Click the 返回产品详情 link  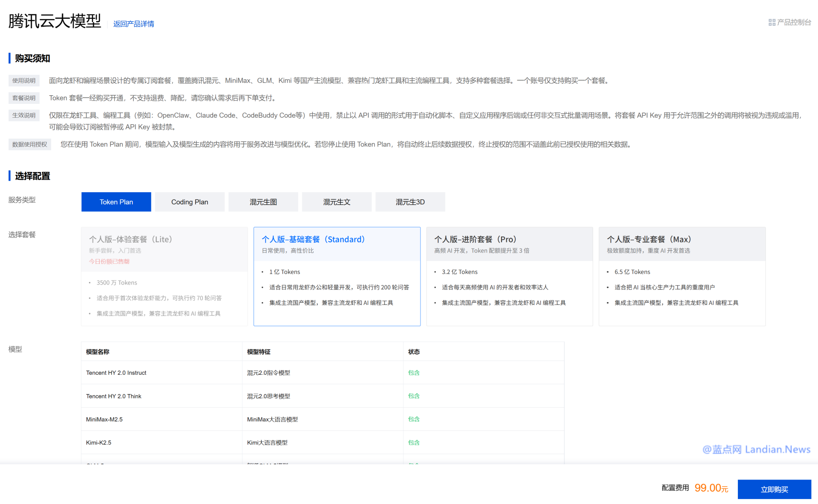click(134, 24)
